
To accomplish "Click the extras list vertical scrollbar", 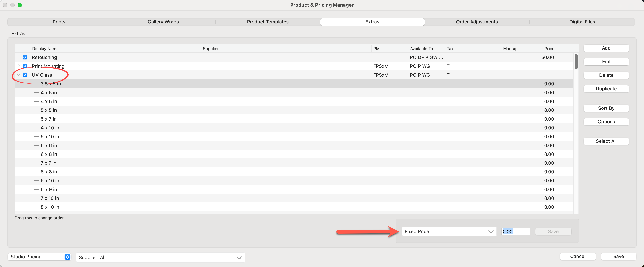I will click(576, 61).
